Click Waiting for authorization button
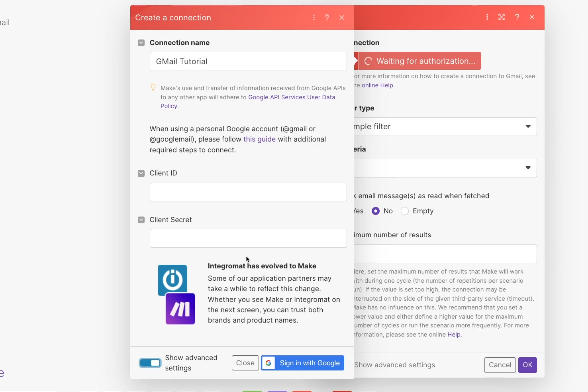The image size is (588, 392). coord(419,61)
